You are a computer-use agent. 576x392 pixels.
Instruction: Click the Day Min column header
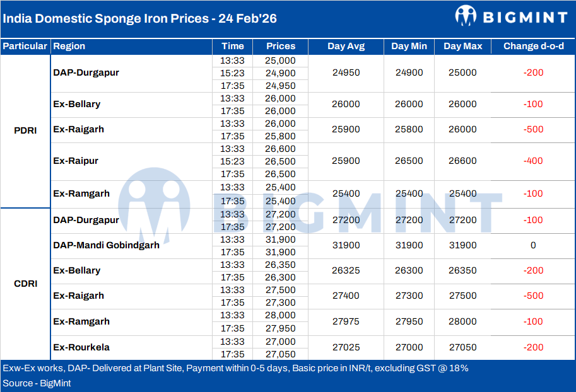pos(409,46)
